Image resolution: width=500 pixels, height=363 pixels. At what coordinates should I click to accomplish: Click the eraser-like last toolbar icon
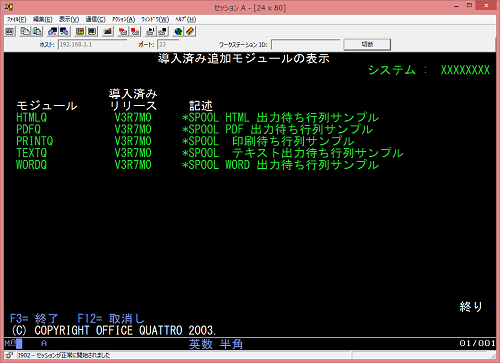(x=190, y=31)
